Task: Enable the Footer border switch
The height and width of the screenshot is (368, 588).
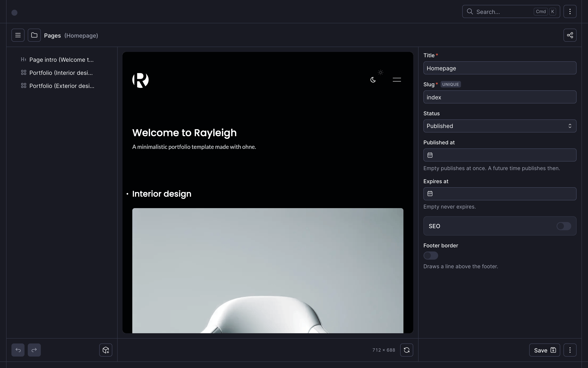Action: (x=431, y=256)
